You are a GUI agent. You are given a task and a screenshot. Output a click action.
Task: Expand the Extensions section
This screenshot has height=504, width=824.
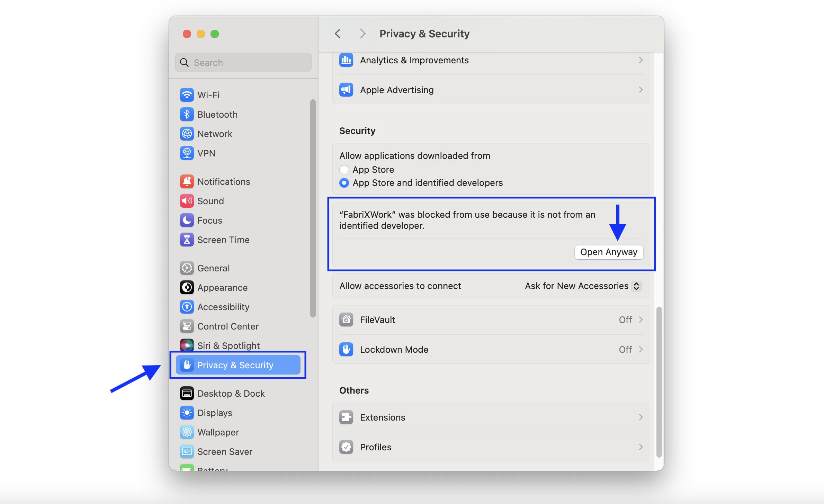[x=491, y=417]
